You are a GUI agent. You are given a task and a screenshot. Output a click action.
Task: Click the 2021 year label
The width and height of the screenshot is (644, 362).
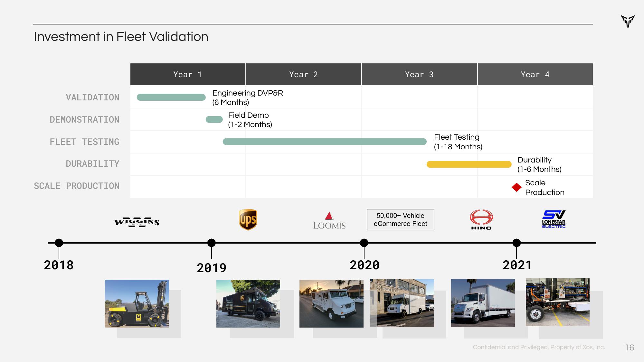click(517, 265)
